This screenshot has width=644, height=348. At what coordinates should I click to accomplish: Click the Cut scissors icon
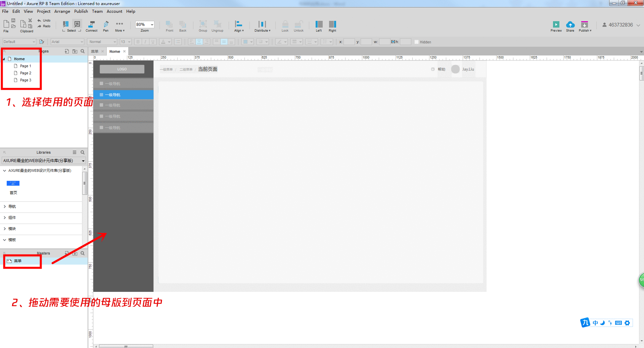pyautogui.click(x=30, y=21)
